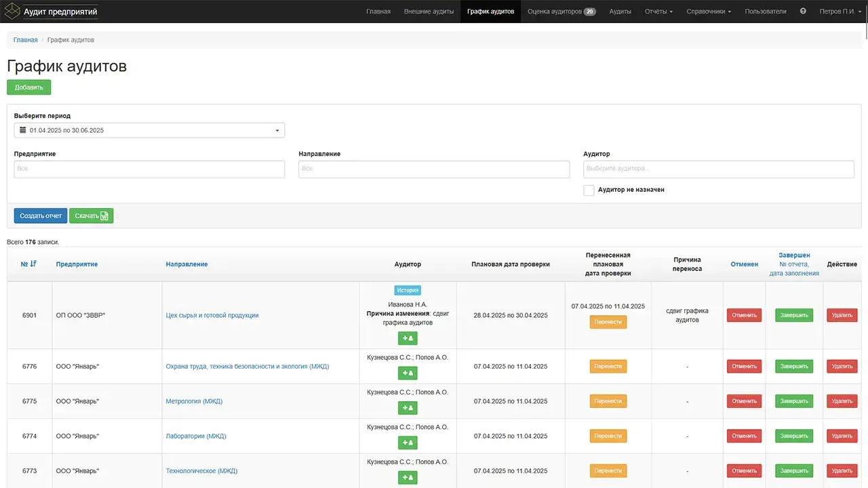Click add auditor icon for audit 6773
Screen dimensions: 868x488
408,478
